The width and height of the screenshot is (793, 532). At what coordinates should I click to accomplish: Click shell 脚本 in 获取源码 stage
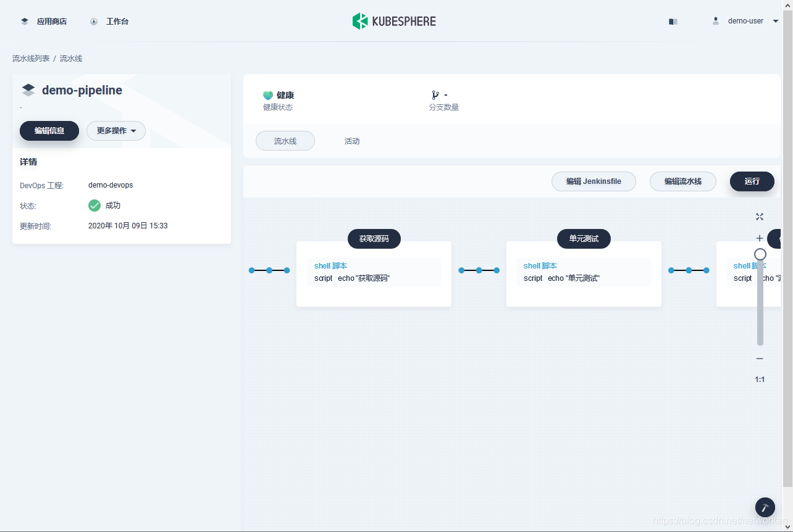(x=330, y=266)
